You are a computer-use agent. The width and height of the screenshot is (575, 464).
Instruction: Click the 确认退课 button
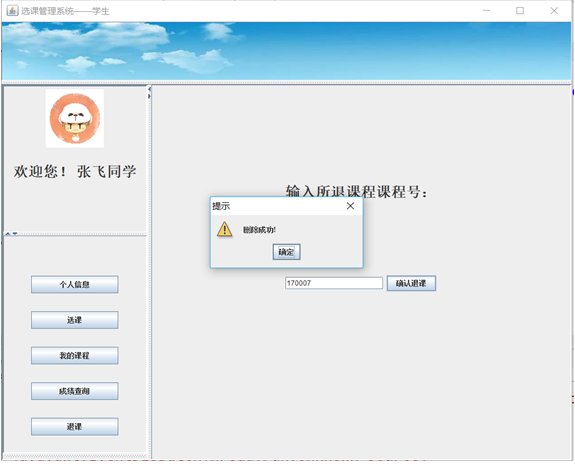(411, 283)
